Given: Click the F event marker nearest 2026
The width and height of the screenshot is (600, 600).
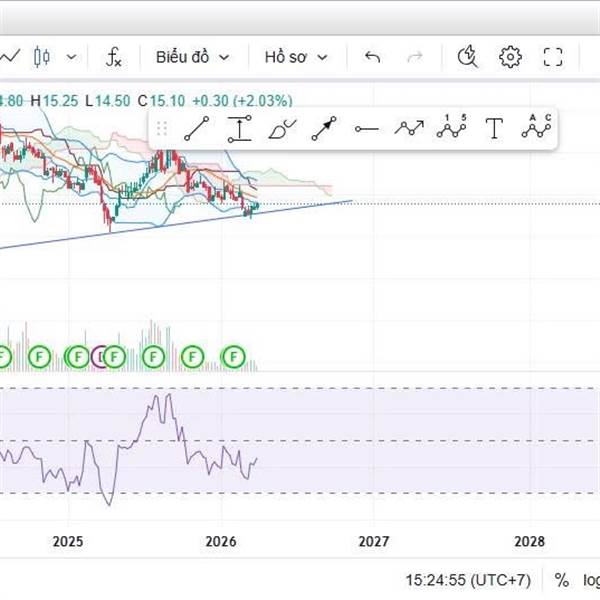Looking at the screenshot, I should [x=233, y=357].
